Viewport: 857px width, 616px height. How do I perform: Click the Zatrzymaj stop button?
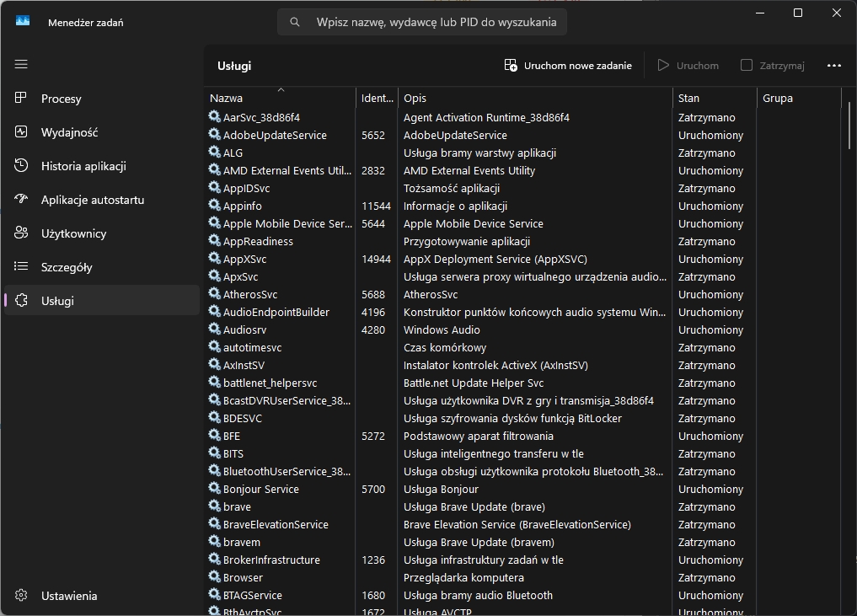pyautogui.click(x=773, y=66)
